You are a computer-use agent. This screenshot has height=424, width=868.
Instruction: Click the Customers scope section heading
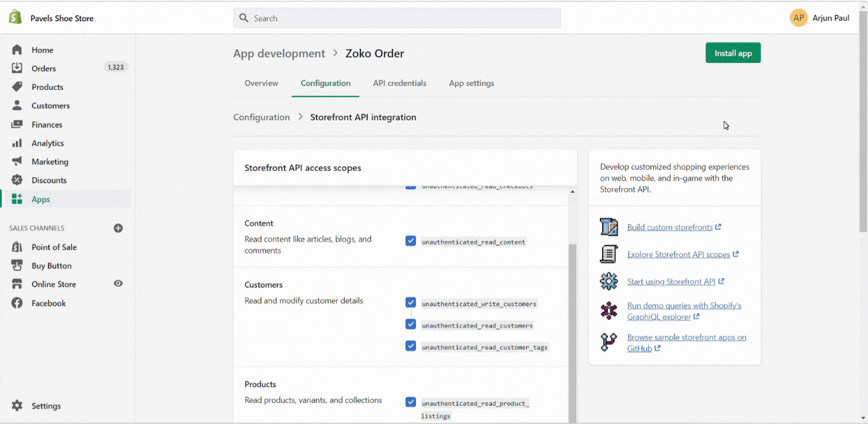coord(264,285)
